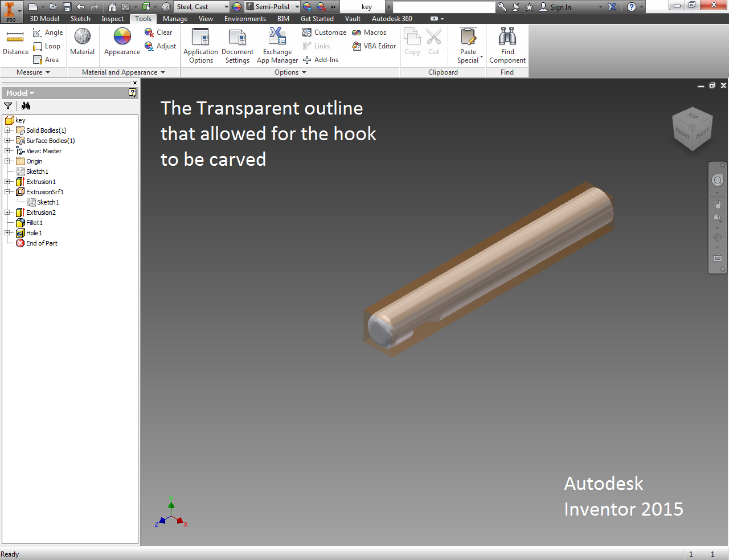Collapse the ExtrusionSrf1 node
The width and height of the screenshot is (729, 560).
tap(7, 192)
